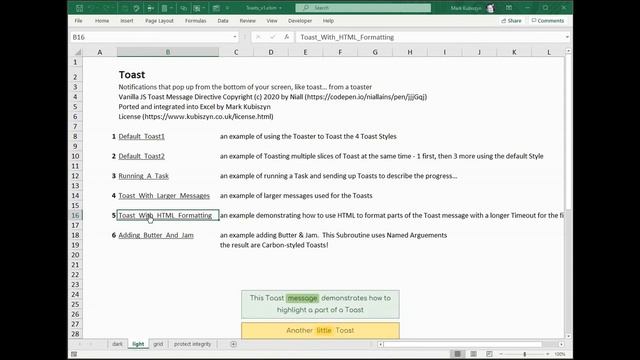Click the green toast notification about highlighting
640x360 pixels.
coord(320,304)
